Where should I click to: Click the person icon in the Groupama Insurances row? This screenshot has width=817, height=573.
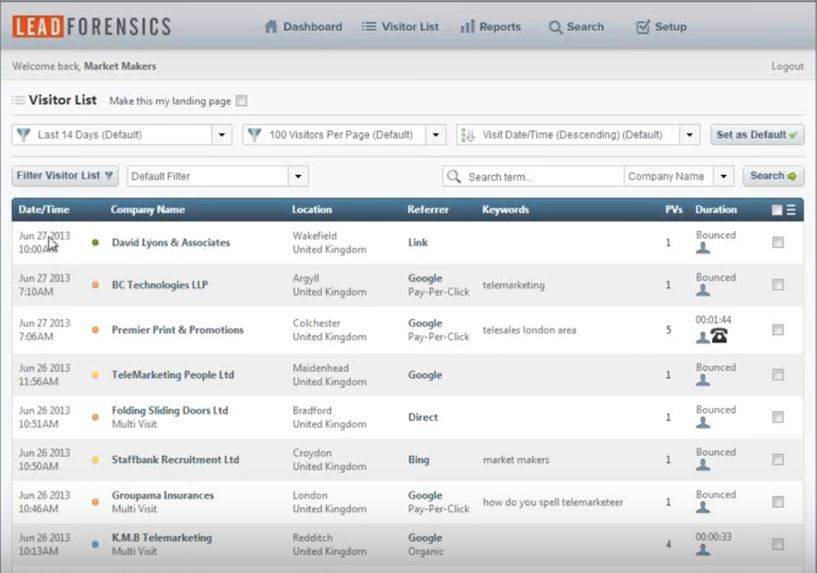703,507
